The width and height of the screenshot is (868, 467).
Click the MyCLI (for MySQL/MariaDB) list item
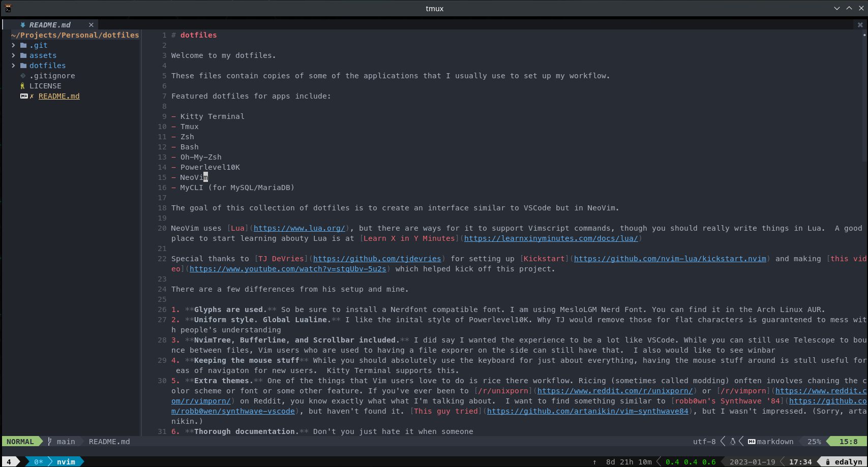(237, 188)
